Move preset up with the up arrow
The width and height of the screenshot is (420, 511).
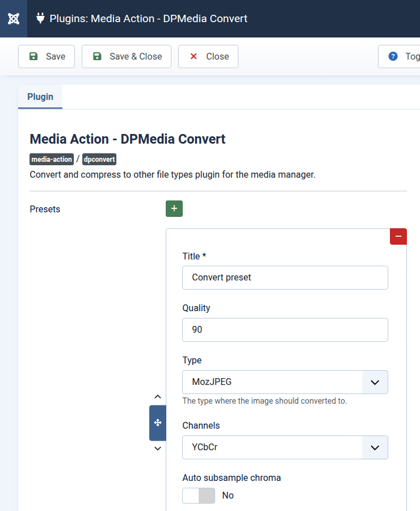158,397
